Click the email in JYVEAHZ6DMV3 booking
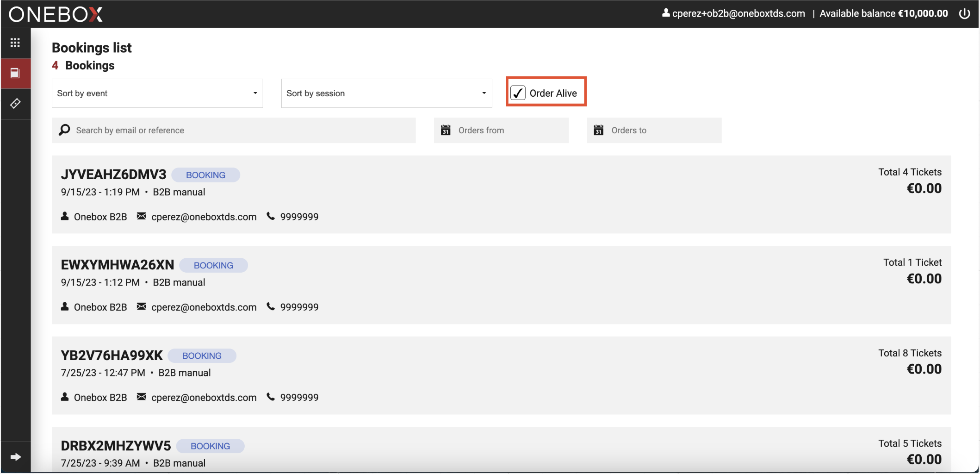The image size is (980, 474). tap(204, 217)
